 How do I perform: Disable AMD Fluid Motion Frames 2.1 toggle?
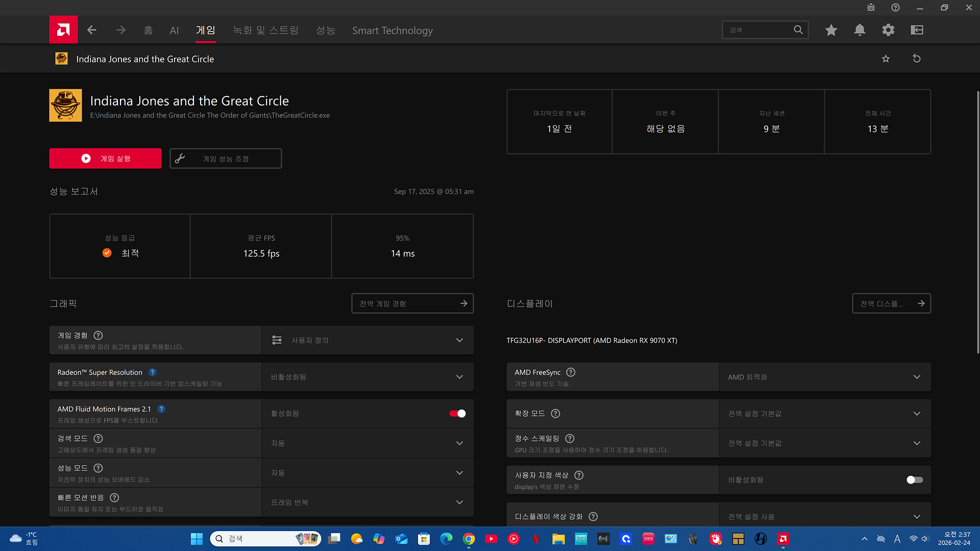(x=457, y=414)
